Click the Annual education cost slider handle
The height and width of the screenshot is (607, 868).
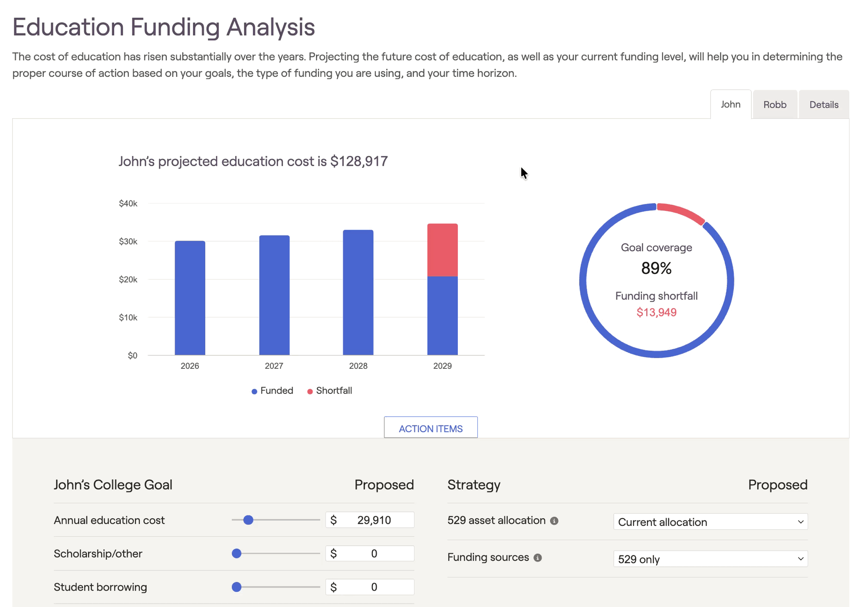click(x=248, y=520)
